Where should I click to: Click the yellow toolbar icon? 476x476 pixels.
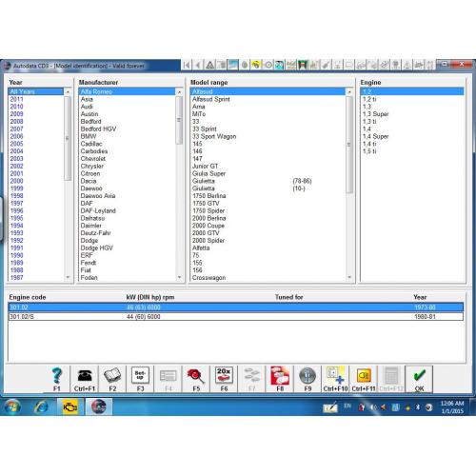pos(256,65)
